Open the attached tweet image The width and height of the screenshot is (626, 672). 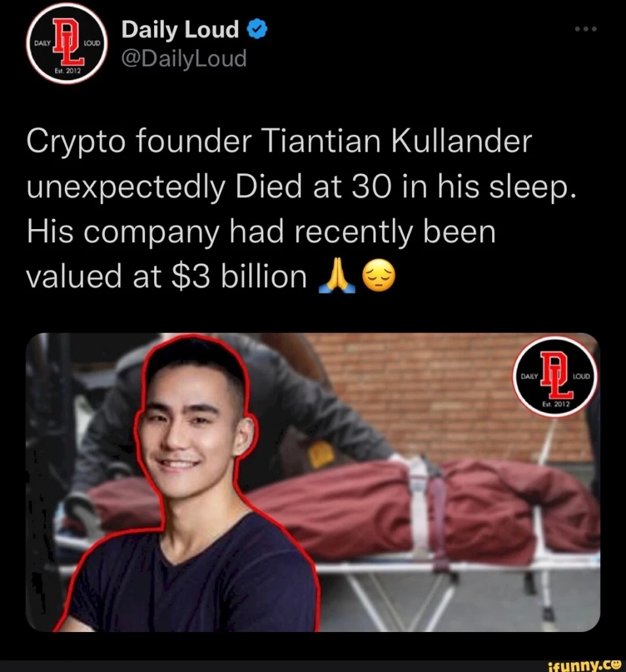tap(313, 482)
